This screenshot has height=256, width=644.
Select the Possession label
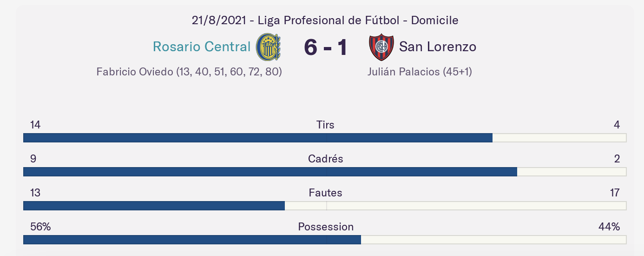tap(326, 227)
